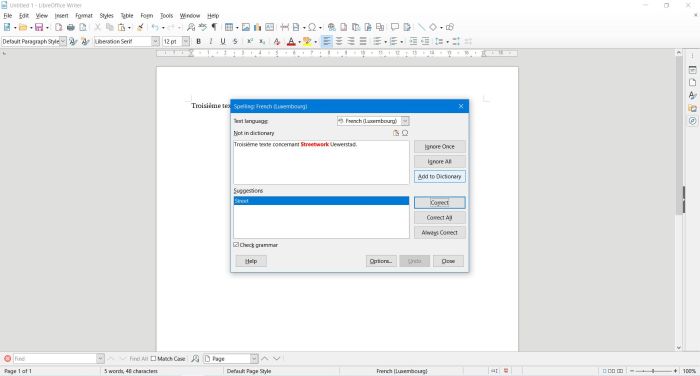Click Ignore Once button
Viewport: 700px width, 376px height.
(440, 146)
